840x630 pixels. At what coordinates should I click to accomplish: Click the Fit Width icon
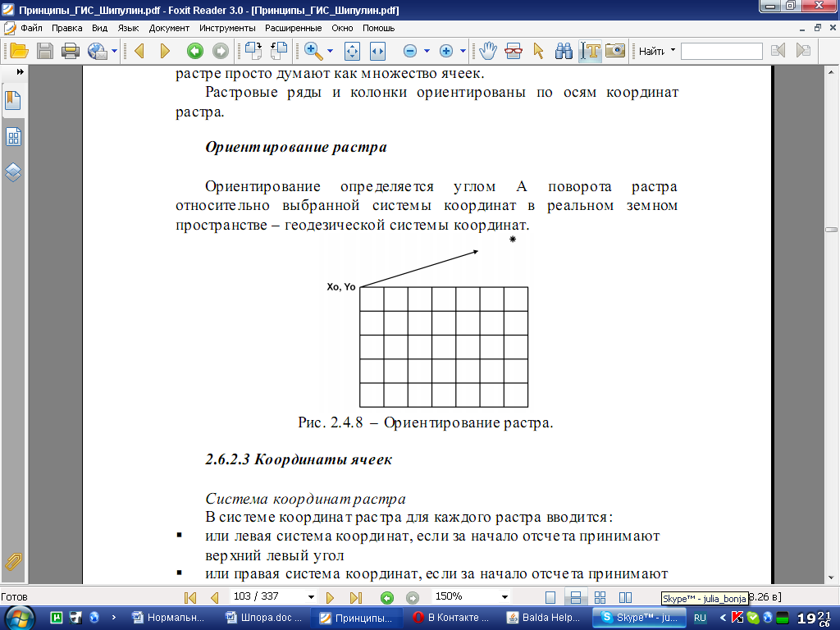click(x=377, y=51)
